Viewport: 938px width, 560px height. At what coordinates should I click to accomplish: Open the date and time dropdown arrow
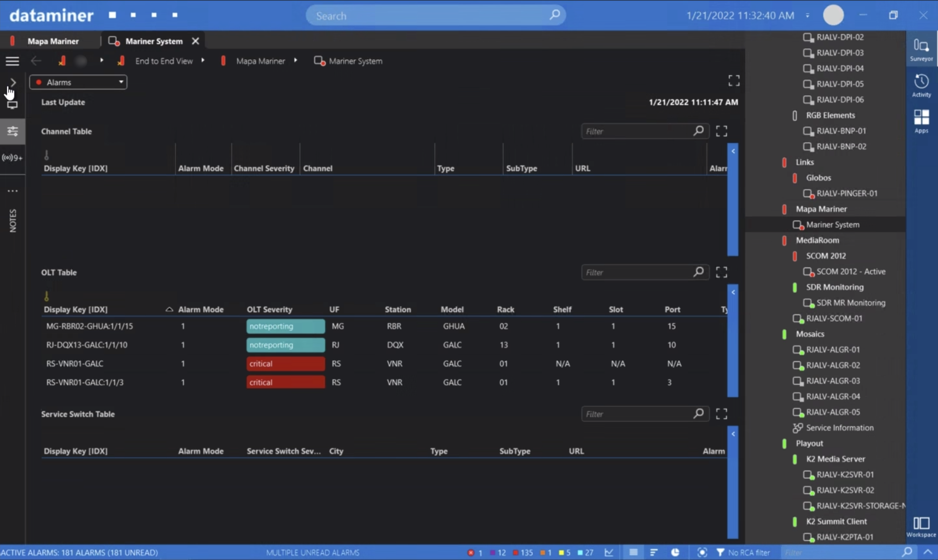(x=807, y=15)
